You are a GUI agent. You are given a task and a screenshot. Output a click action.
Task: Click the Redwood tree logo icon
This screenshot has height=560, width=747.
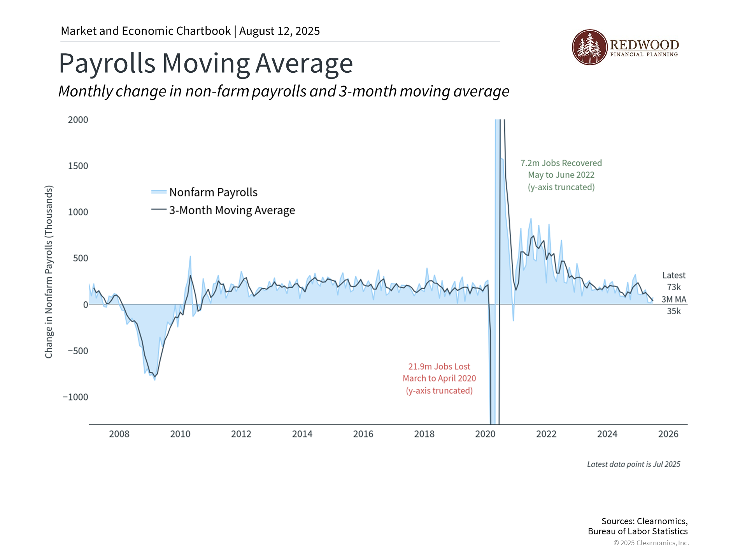[x=589, y=47]
